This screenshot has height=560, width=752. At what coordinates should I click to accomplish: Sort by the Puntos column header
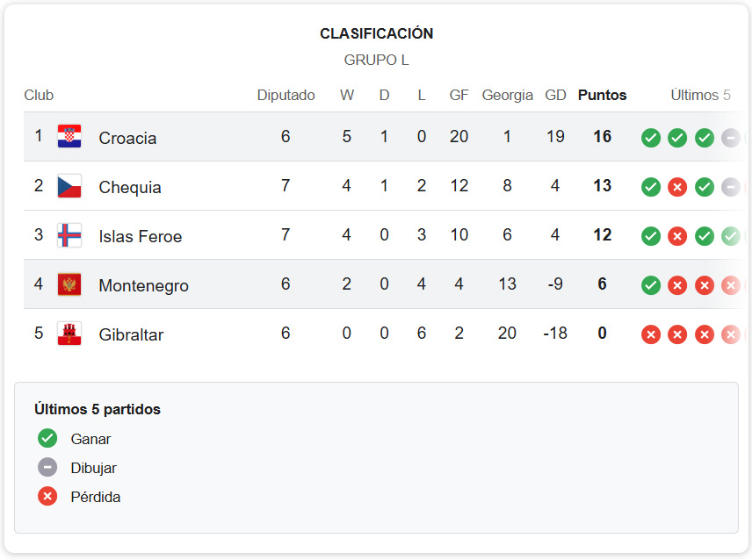pyautogui.click(x=602, y=95)
